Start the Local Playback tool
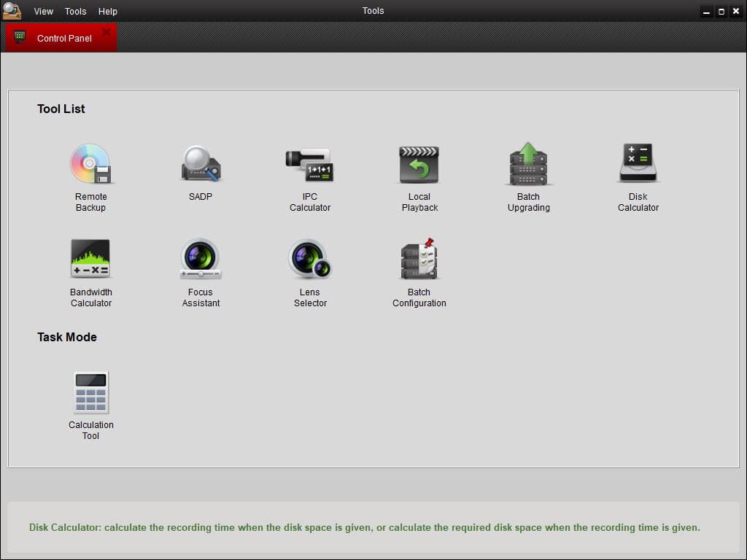The height and width of the screenshot is (560, 747). click(x=419, y=163)
